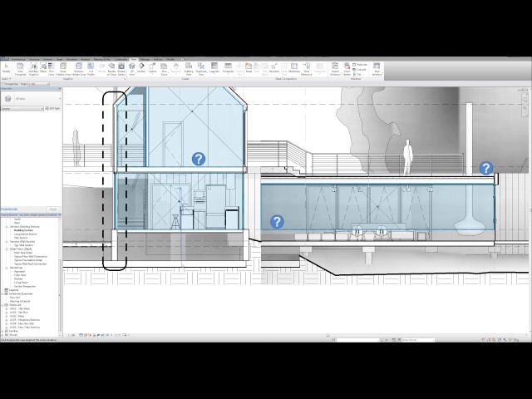Open the Camera properties filter dropdown
Screen dimensions: 532x399
click(x=22, y=109)
